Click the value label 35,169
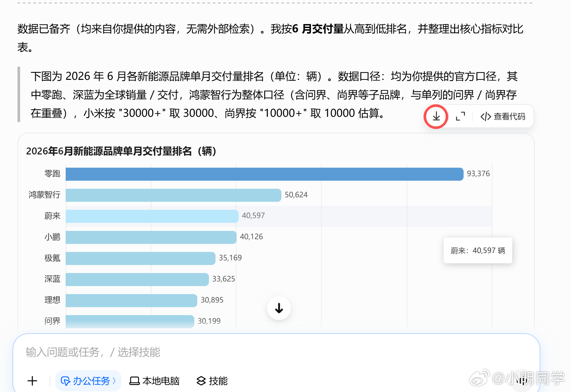Screen dimensions: 570x392 tap(230, 258)
